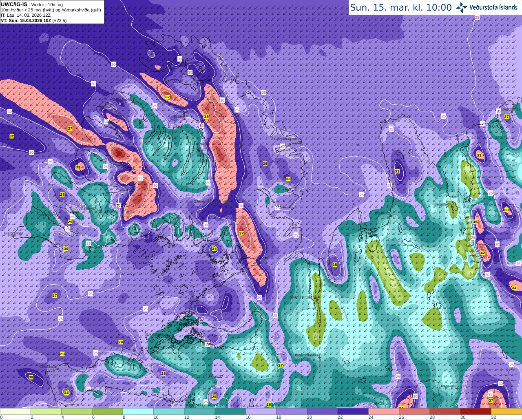Click the yellow gust label 42

pyautogui.click(x=483, y=253)
